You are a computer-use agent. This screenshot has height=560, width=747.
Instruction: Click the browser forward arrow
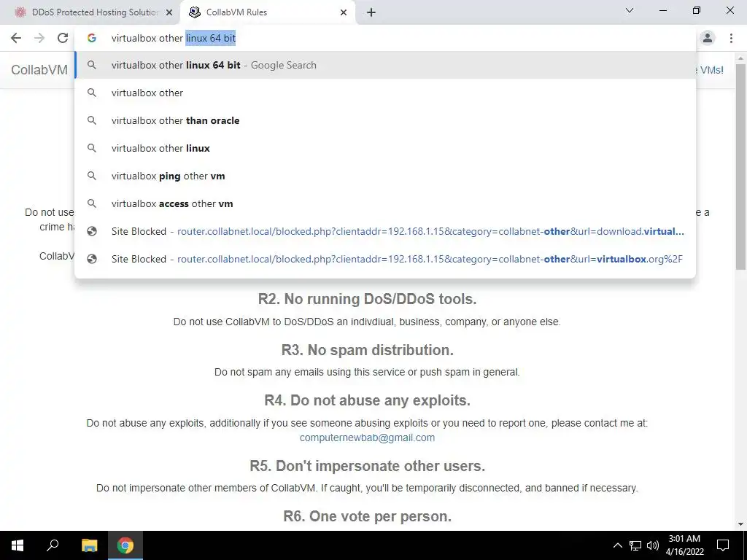click(39, 38)
